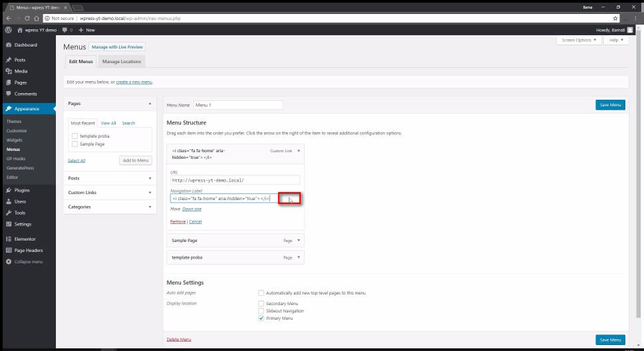This screenshot has height=351, width=644.
Task: Click the Menu Name input field
Action: click(x=238, y=105)
